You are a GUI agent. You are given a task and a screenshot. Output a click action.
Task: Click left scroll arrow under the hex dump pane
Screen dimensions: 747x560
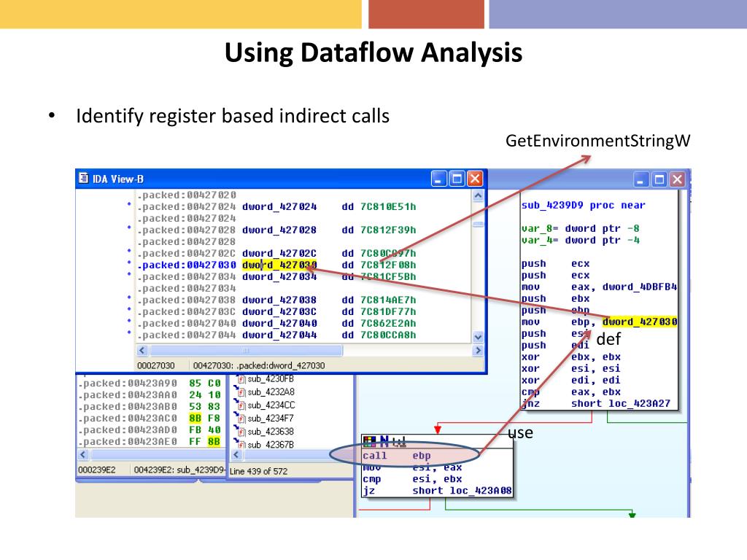coord(83,455)
